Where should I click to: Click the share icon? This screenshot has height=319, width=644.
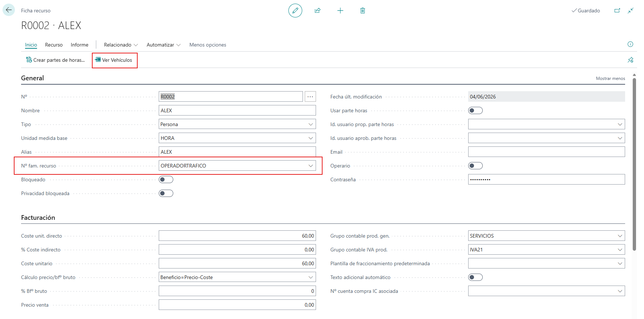[x=317, y=11]
